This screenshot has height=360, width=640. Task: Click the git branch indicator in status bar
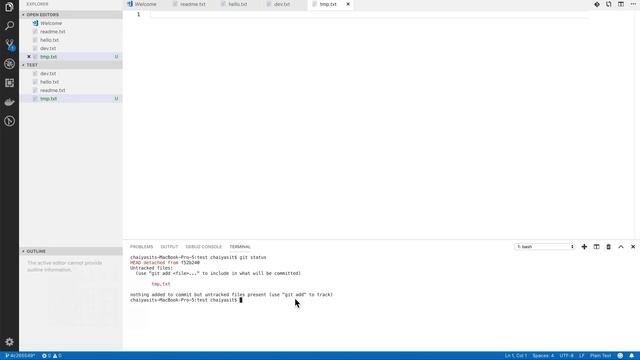[20, 356]
